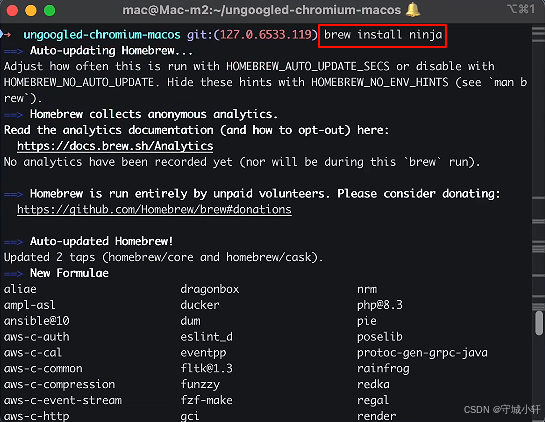Select the formula name 'fzf-make'

point(206,400)
